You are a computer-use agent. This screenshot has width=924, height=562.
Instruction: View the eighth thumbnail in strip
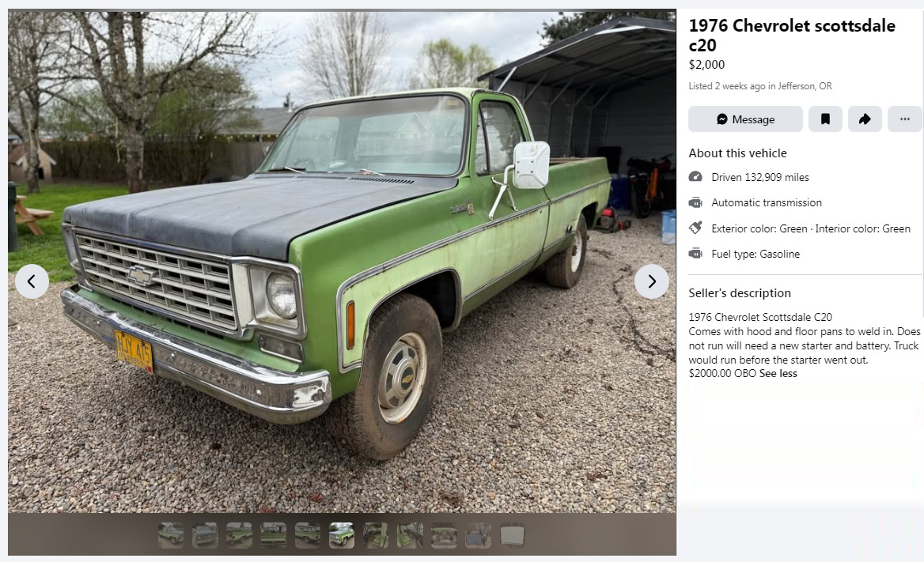click(x=410, y=535)
